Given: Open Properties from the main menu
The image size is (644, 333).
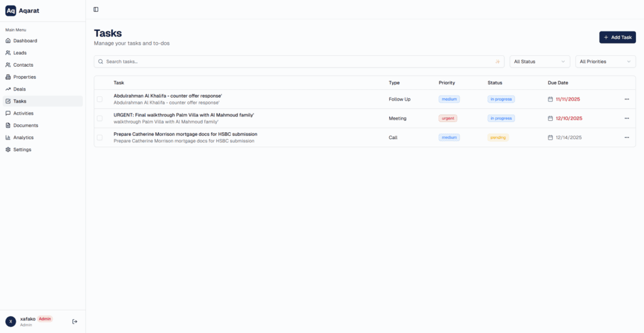Looking at the screenshot, I should [x=25, y=77].
